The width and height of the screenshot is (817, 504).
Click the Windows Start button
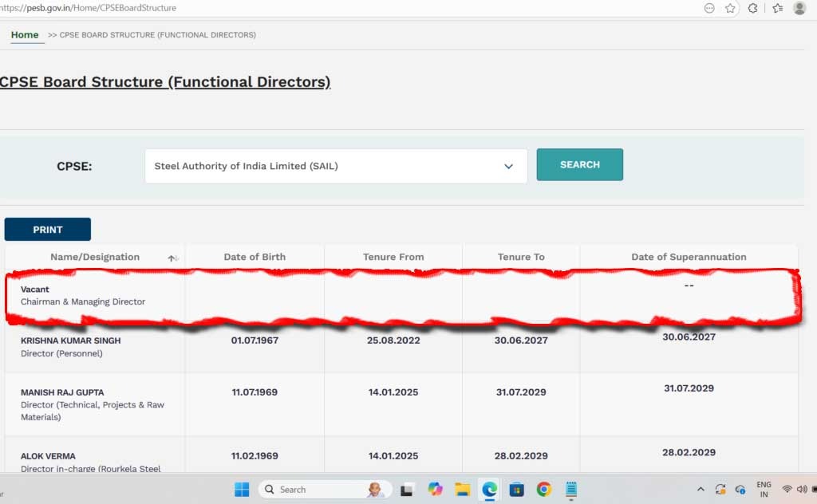[242, 489]
